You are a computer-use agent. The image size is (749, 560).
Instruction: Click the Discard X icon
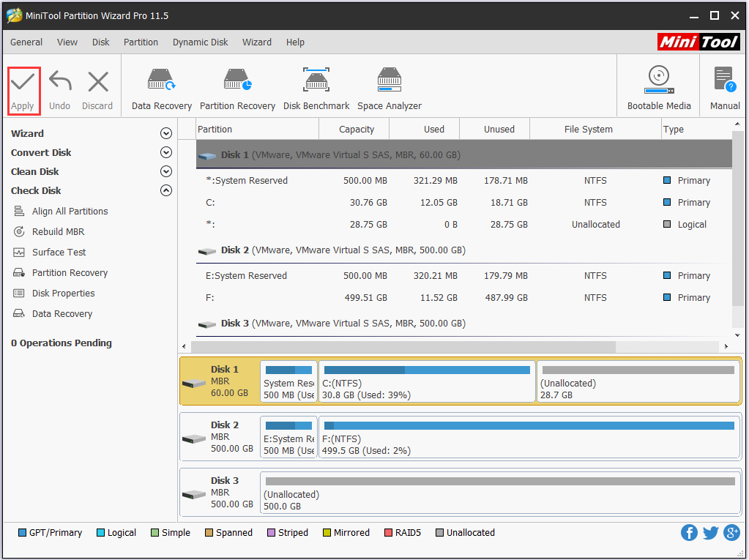point(97,82)
